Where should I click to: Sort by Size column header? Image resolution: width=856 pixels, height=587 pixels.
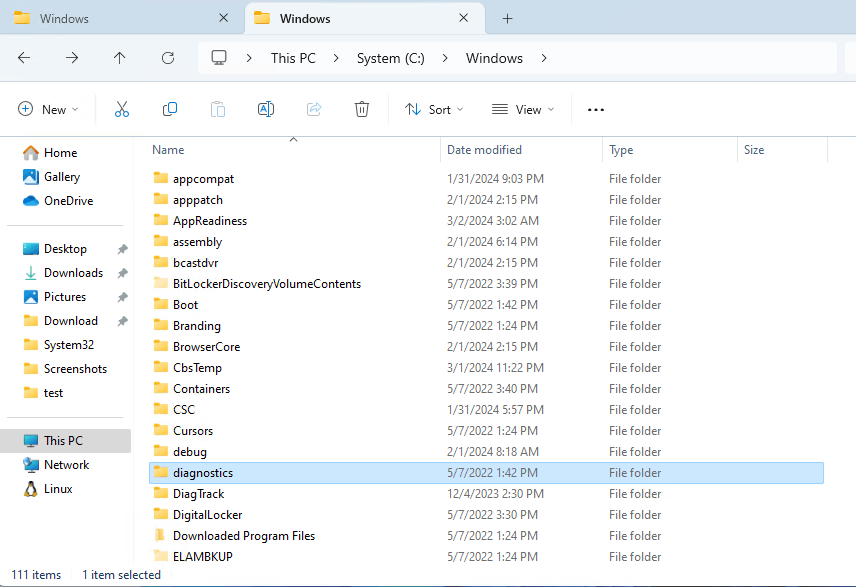pos(782,150)
